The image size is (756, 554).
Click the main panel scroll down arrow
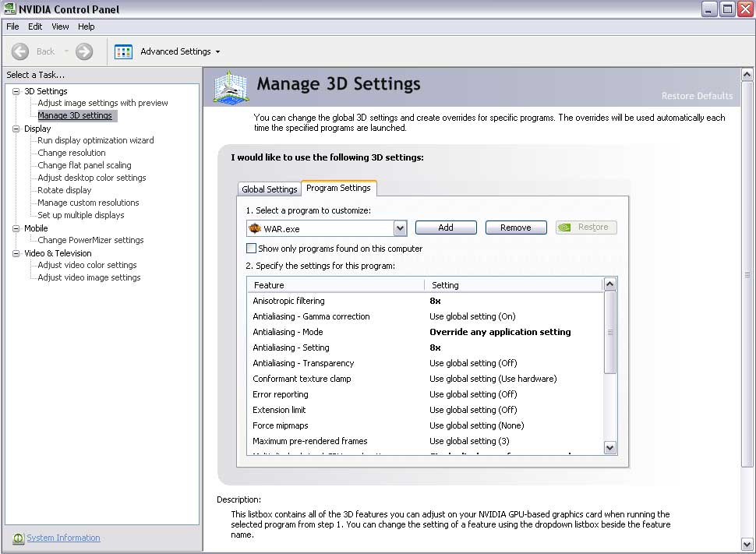747,545
